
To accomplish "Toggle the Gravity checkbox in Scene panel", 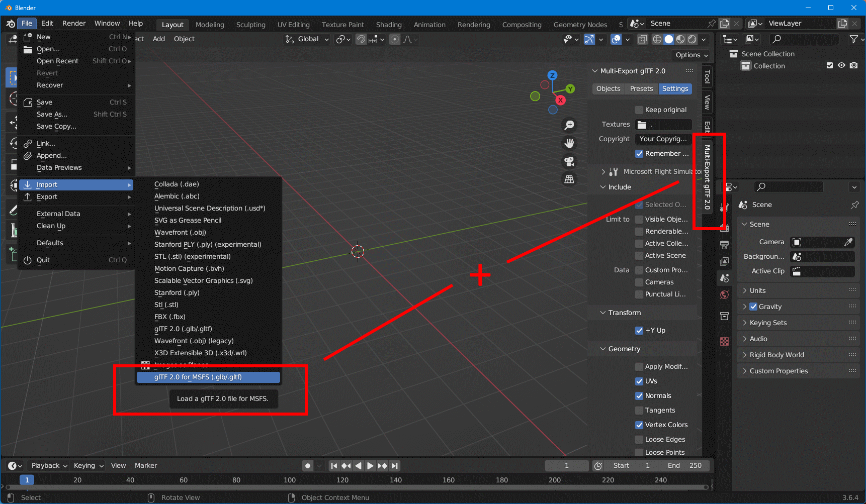I will point(753,307).
